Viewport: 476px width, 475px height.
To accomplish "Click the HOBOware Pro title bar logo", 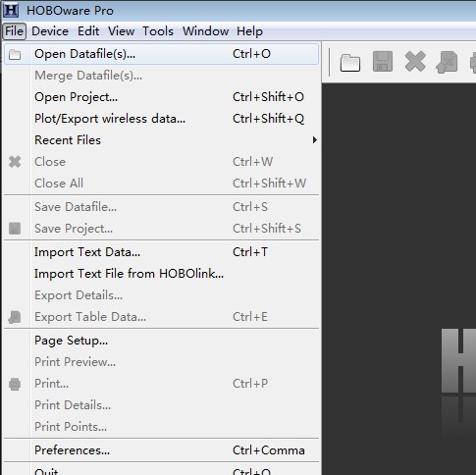I will tap(11, 11).
